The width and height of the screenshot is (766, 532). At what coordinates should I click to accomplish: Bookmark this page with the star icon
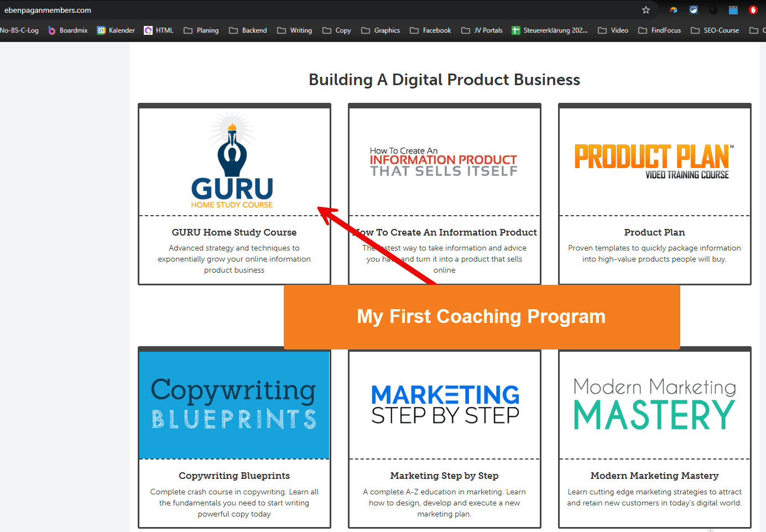[x=646, y=10]
